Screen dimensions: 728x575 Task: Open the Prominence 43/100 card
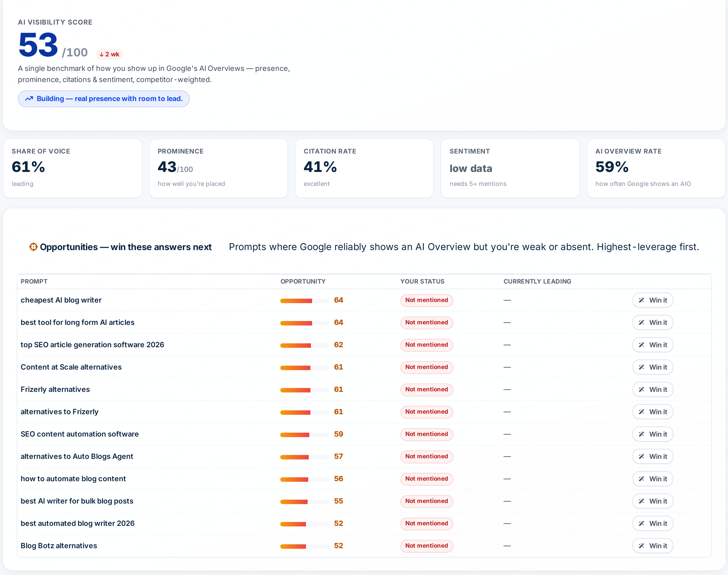(x=218, y=168)
